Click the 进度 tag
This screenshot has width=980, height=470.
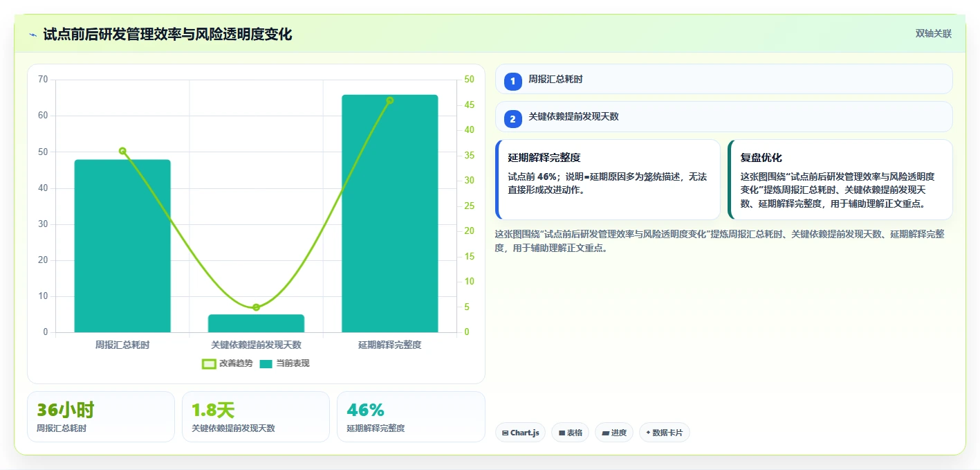pyautogui.click(x=614, y=433)
